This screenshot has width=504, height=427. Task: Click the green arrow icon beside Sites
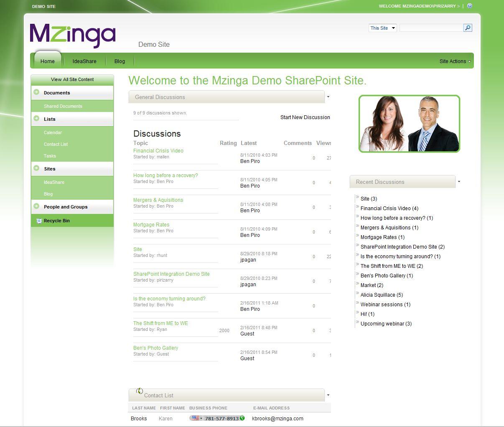tap(37, 168)
